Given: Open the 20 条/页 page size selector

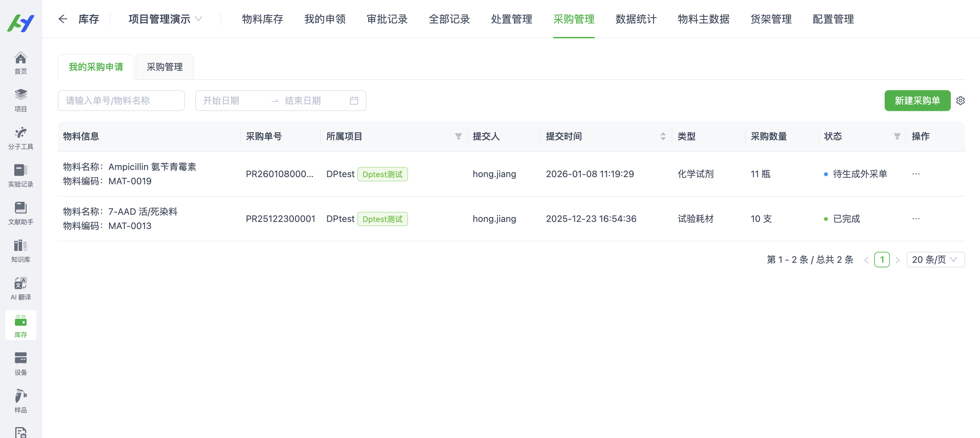Looking at the screenshot, I should [x=935, y=260].
